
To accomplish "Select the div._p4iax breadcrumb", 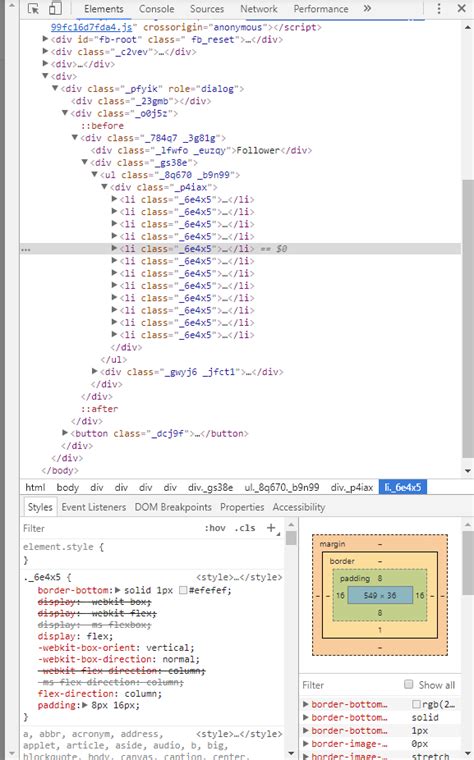I will pyautogui.click(x=352, y=487).
